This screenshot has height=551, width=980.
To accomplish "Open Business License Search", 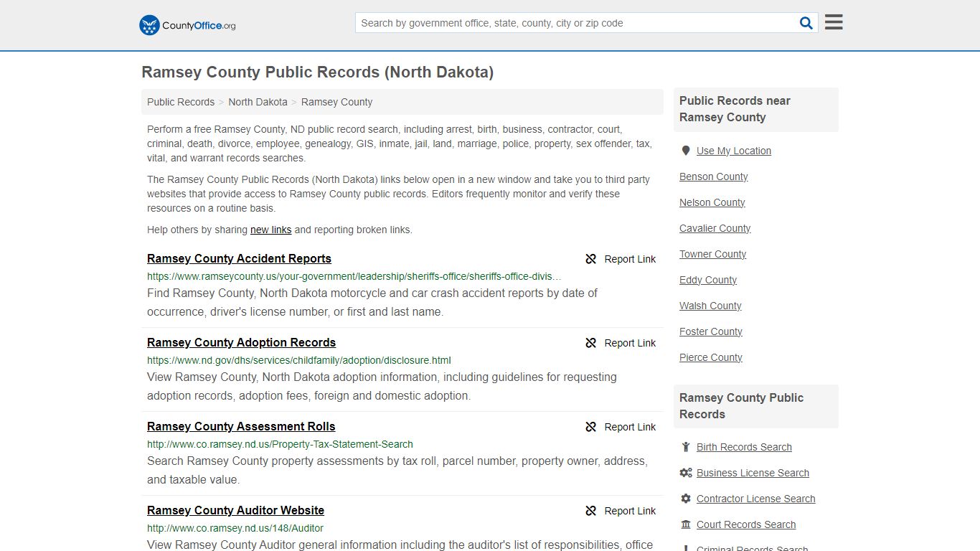I will coord(753,473).
